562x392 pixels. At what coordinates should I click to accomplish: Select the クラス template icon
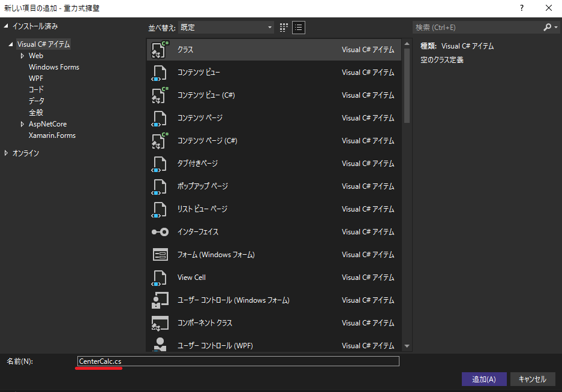160,50
